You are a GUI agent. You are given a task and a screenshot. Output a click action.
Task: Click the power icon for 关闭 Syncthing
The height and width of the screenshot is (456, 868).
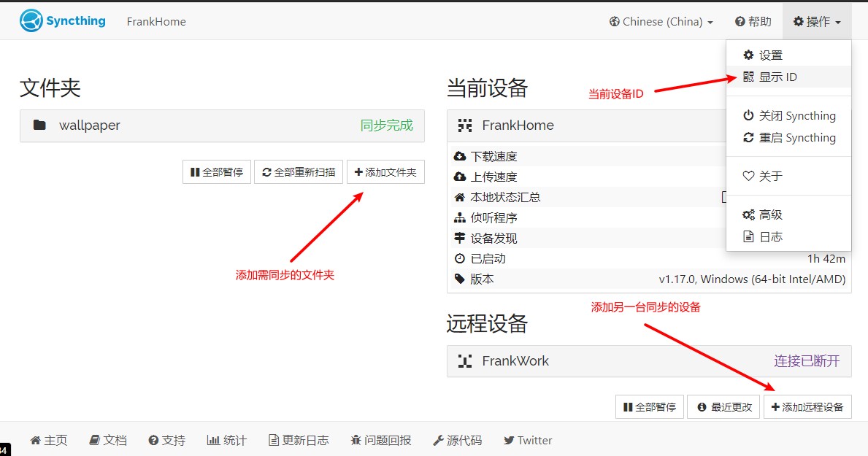tap(748, 116)
